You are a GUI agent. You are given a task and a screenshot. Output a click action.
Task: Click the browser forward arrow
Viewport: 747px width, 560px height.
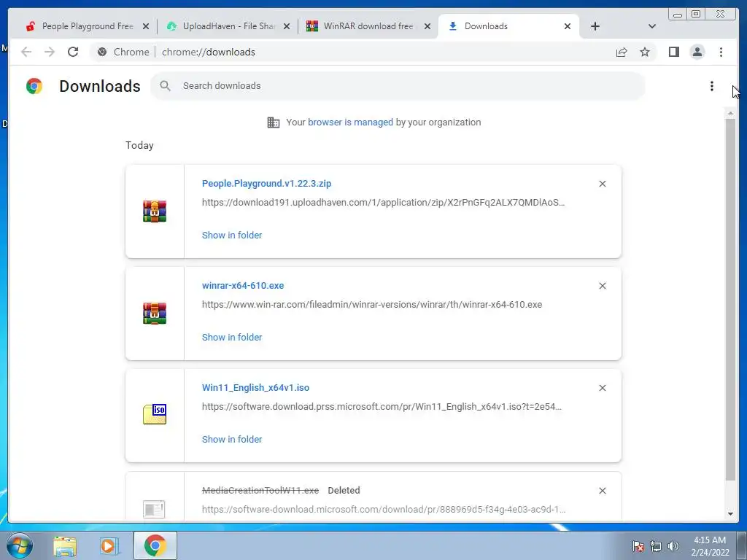click(x=50, y=52)
